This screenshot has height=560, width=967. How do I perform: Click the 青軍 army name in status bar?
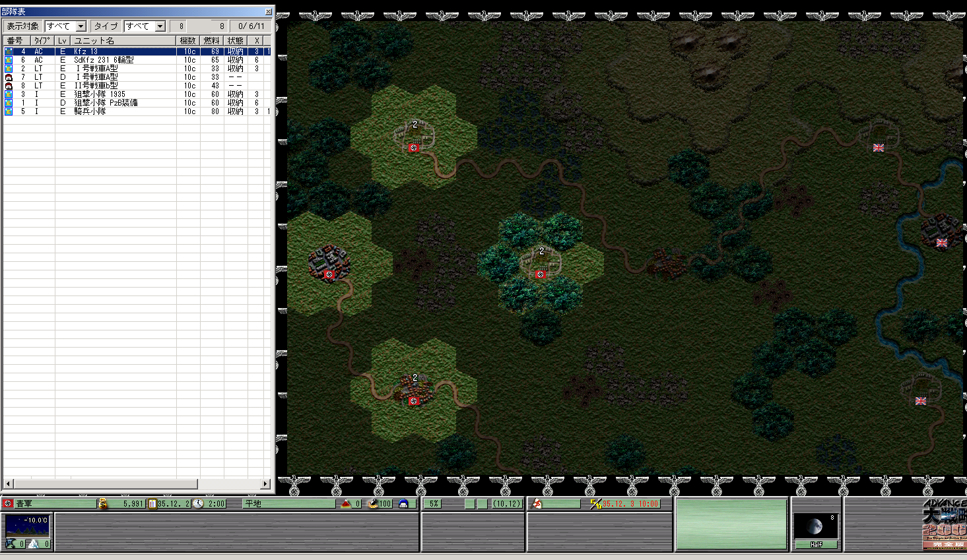coord(24,504)
